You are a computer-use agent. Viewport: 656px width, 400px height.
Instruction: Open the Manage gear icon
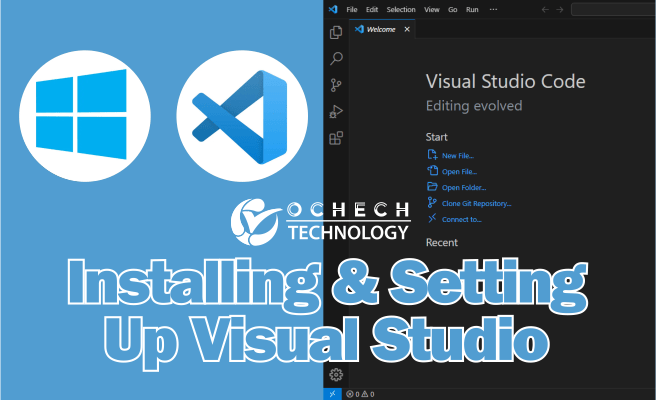pos(336,375)
